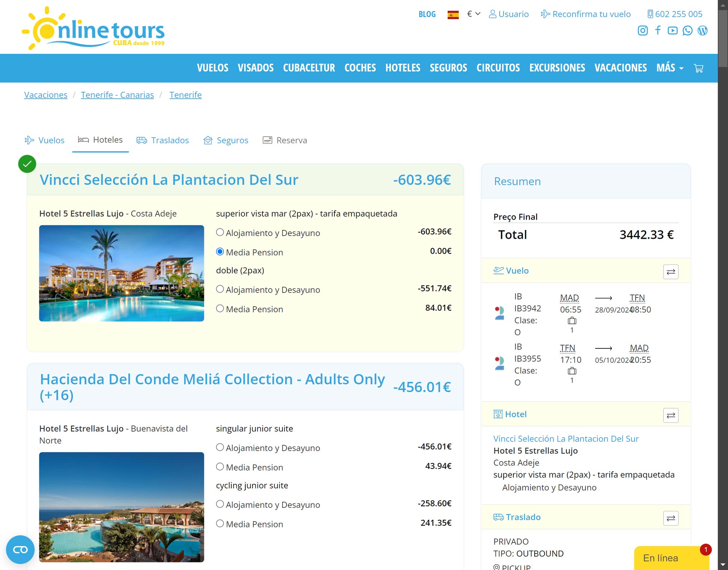Open the WhatsApp social icon

point(687,30)
